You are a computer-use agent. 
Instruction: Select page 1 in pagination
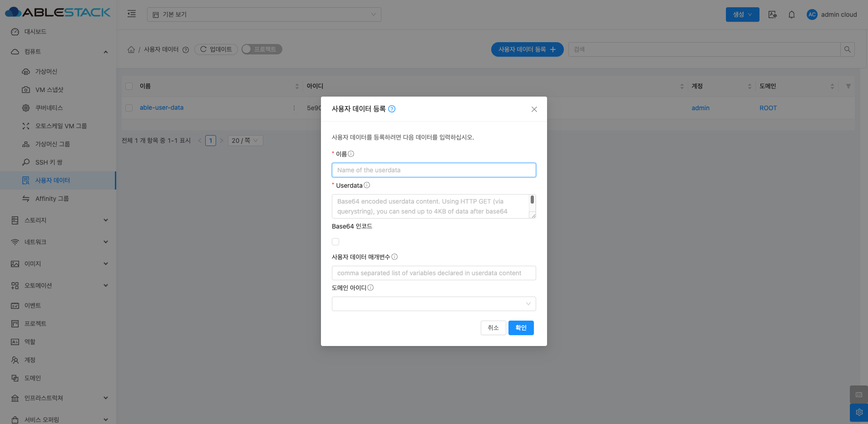(x=211, y=141)
